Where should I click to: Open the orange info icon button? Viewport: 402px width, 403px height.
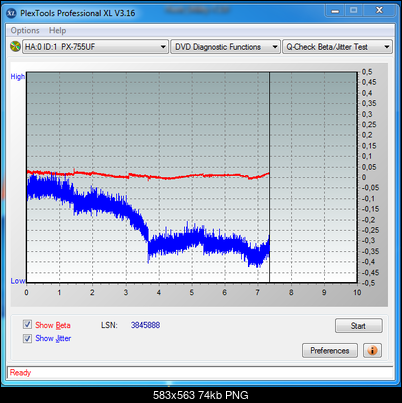pyautogui.click(x=372, y=350)
